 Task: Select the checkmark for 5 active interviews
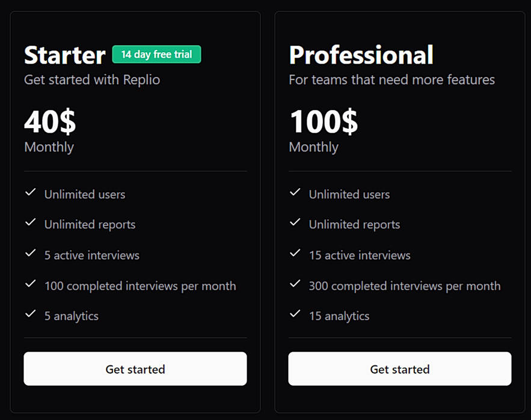[31, 252]
